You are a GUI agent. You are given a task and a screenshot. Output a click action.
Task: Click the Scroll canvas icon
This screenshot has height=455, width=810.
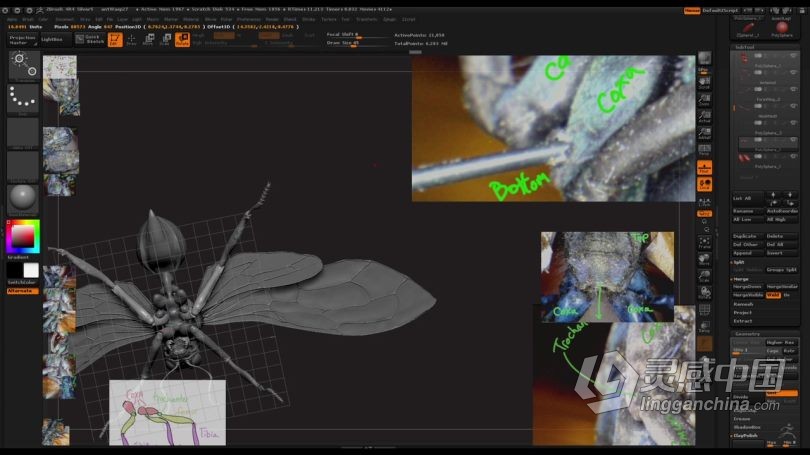point(704,83)
